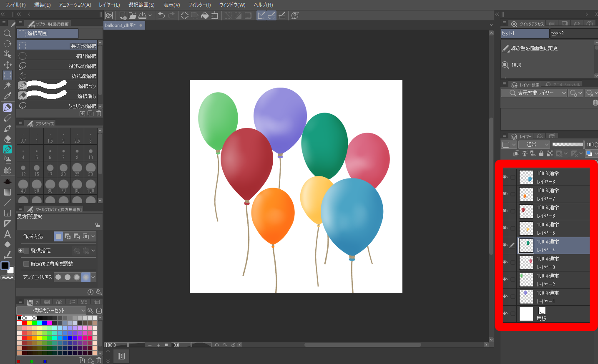Select the Gradient tool
Image resolution: width=598 pixels, height=364 pixels.
[7, 192]
